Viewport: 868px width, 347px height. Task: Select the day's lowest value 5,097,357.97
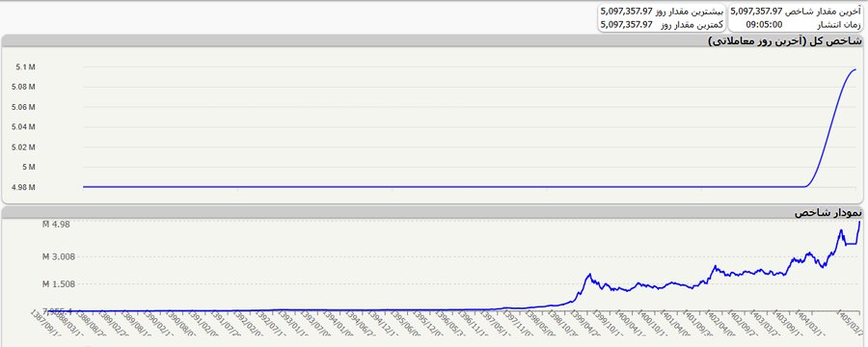coord(626,24)
